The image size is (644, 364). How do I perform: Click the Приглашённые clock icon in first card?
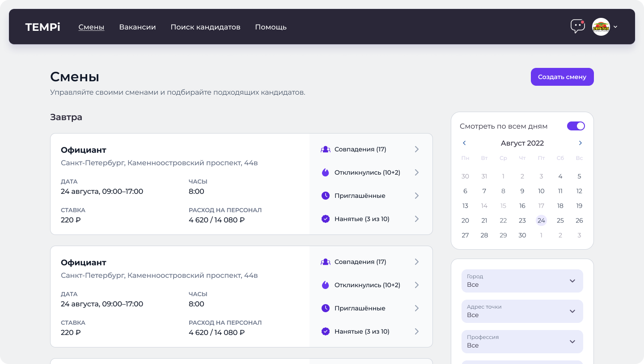326,196
